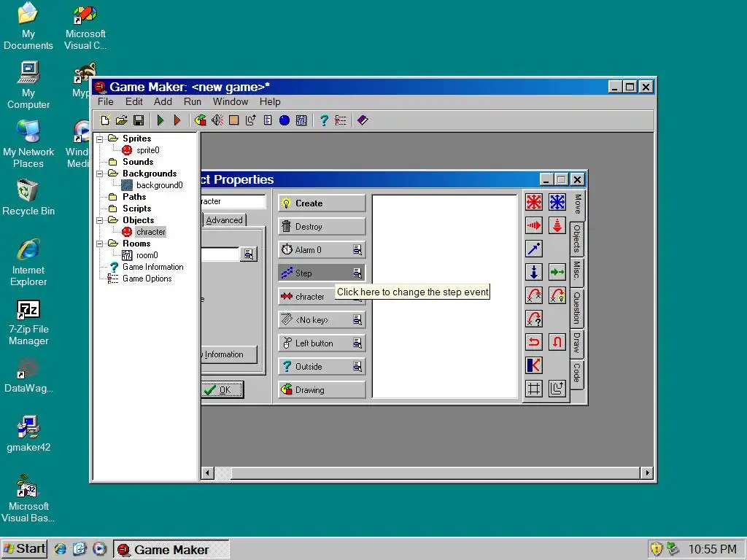The width and height of the screenshot is (747, 560).
Task: Click sprite chooser icon in object properties
Action: point(248,254)
